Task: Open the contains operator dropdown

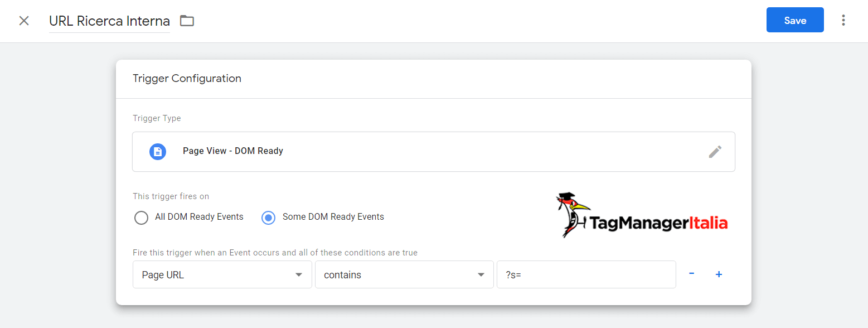Action: tap(404, 274)
